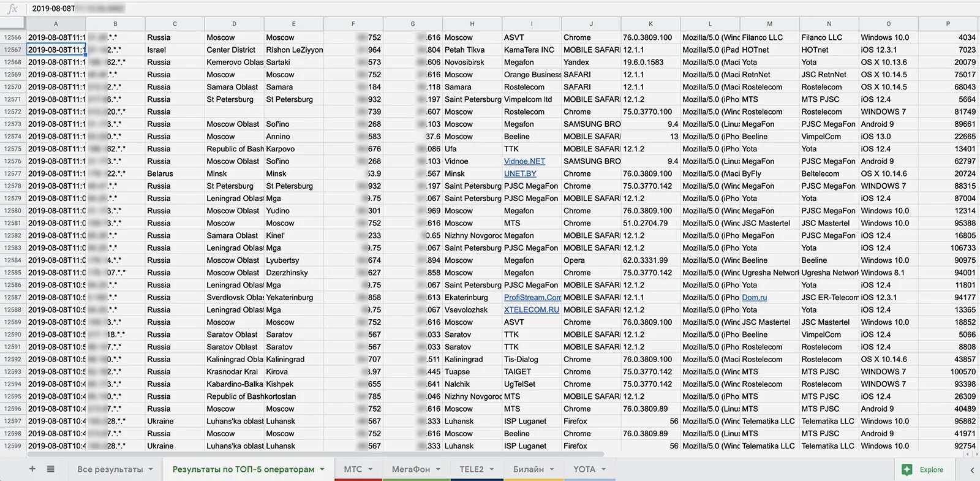Click the Tis-Dialog cell
Viewport: 980px width, 481px height.
pyautogui.click(x=532, y=359)
